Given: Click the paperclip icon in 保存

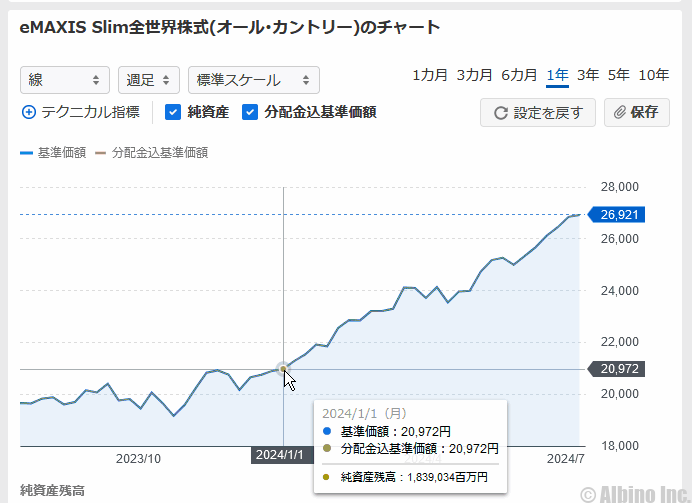Looking at the screenshot, I should 620,113.
